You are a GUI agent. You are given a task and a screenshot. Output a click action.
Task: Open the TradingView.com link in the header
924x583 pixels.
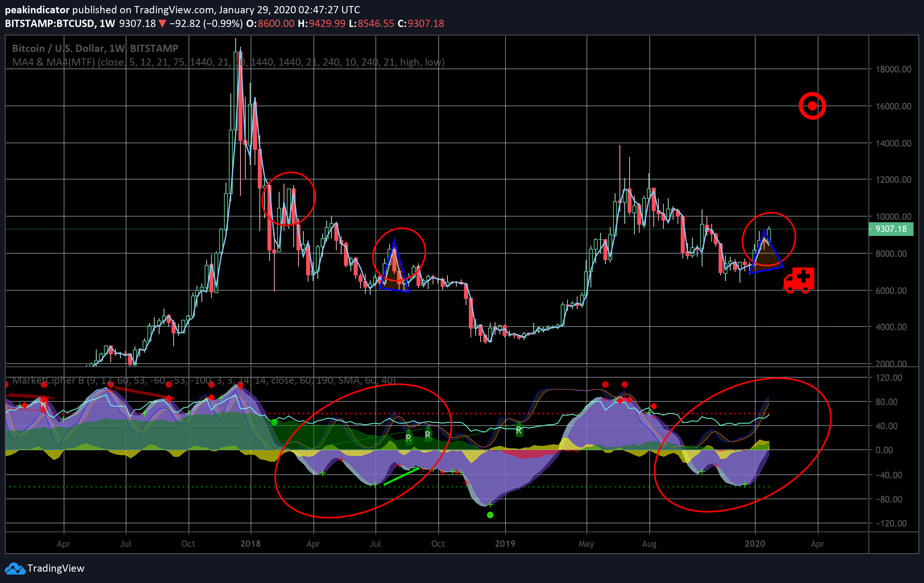pyautogui.click(x=174, y=10)
